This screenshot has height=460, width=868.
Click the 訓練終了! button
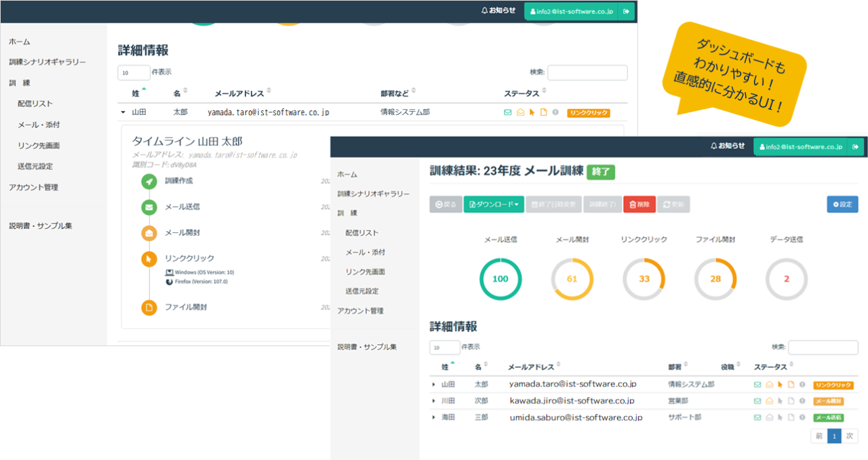coord(602,204)
